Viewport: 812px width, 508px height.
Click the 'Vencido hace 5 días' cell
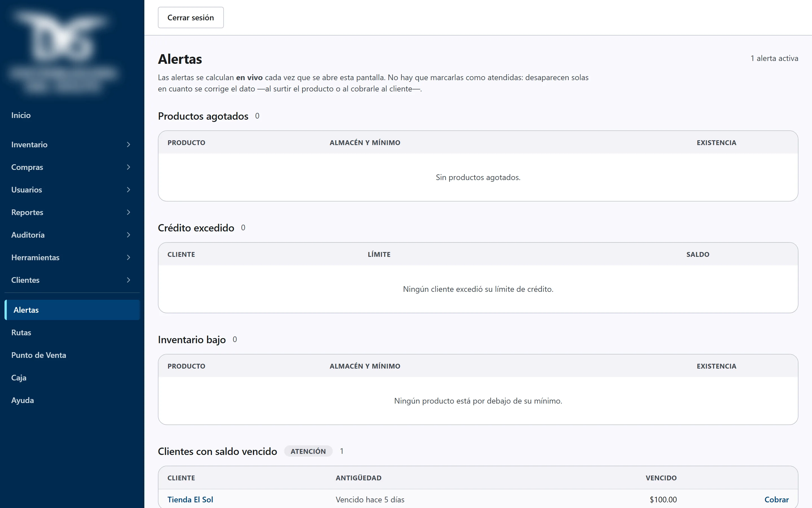(370, 500)
